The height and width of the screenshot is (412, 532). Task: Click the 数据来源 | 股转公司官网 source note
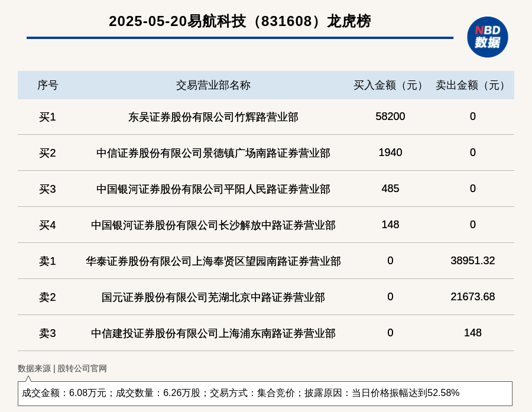pyautogui.click(x=62, y=369)
